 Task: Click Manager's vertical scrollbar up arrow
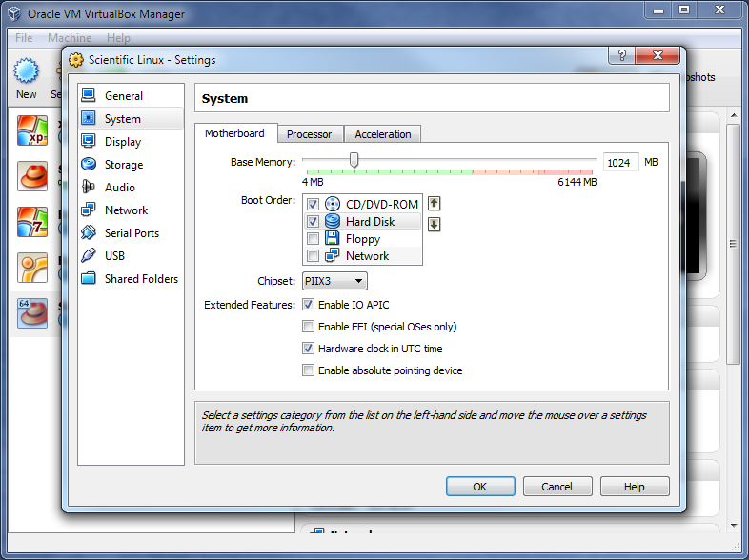pyautogui.click(x=734, y=115)
